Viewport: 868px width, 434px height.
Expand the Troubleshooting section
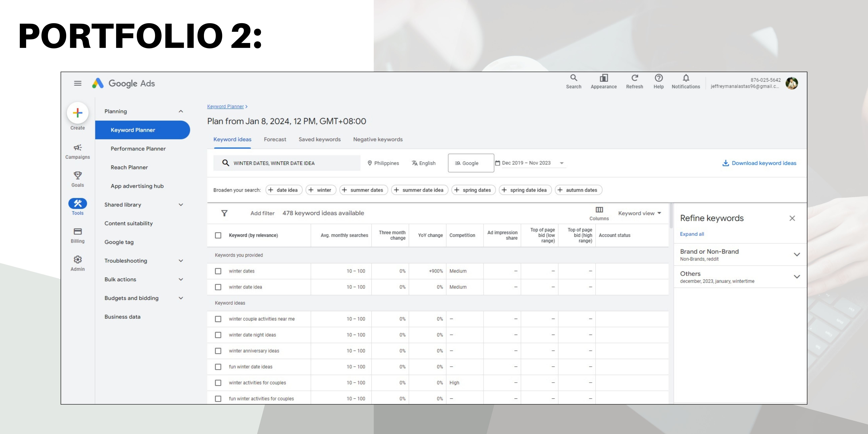point(181,261)
